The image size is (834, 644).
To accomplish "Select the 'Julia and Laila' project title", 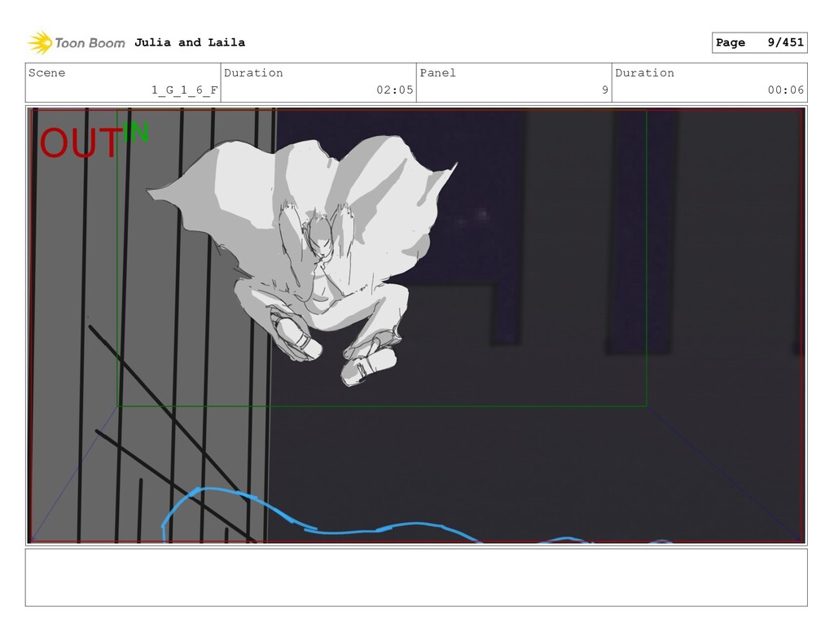I will tap(189, 42).
